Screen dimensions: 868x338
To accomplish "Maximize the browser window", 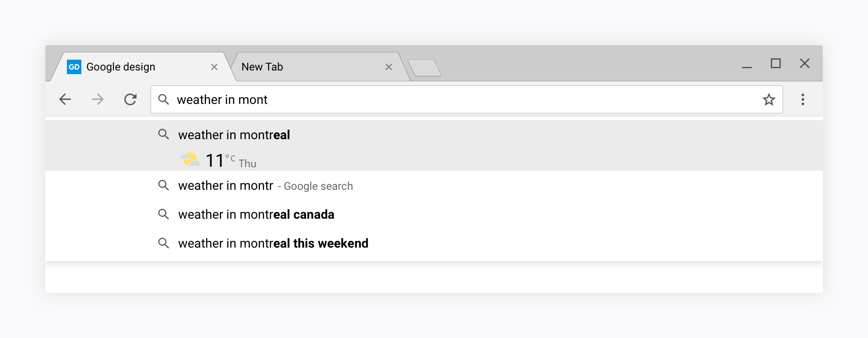I will pos(775,63).
